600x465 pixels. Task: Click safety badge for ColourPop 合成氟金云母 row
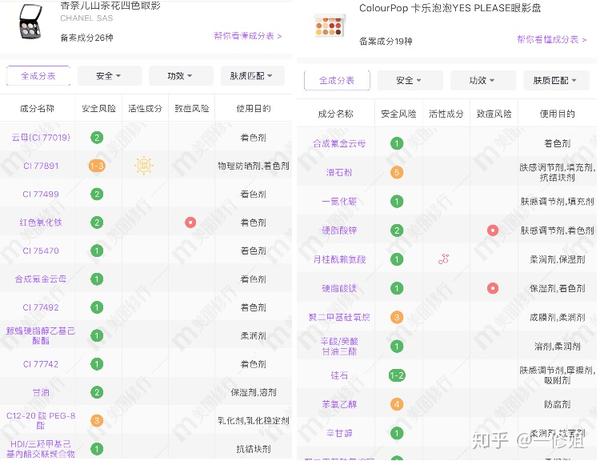(x=397, y=143)
